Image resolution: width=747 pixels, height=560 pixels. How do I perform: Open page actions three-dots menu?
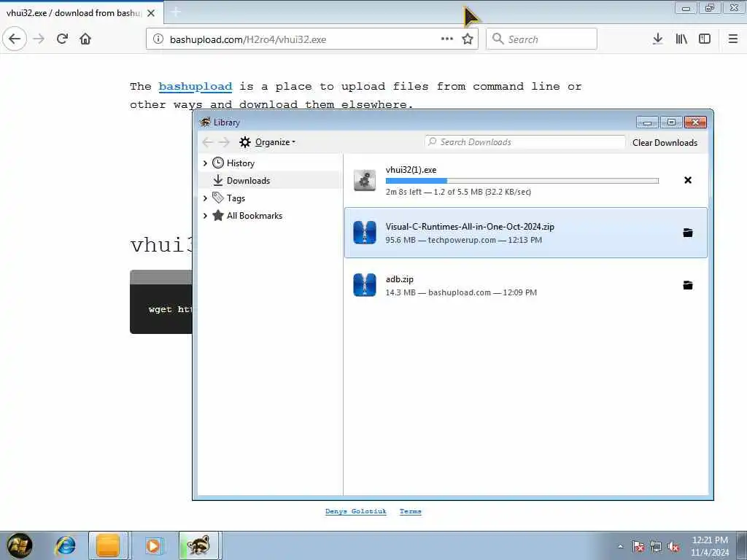(447, 39)
